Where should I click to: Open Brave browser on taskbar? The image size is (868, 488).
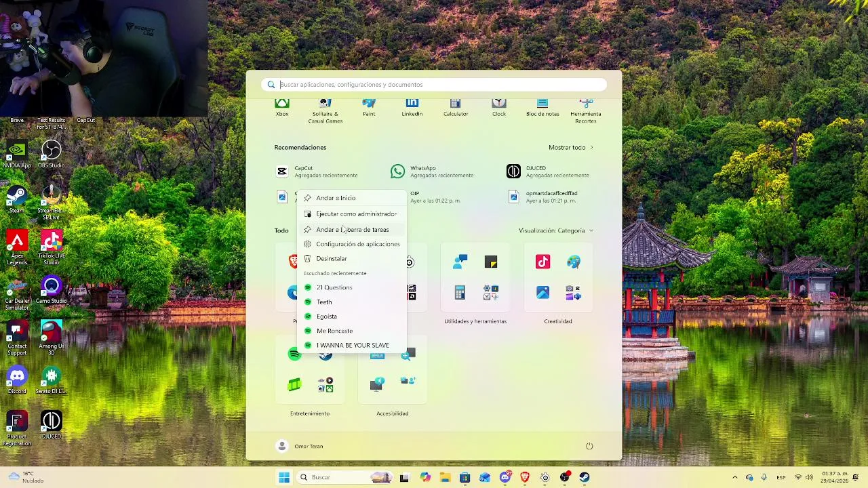point(525,477)
